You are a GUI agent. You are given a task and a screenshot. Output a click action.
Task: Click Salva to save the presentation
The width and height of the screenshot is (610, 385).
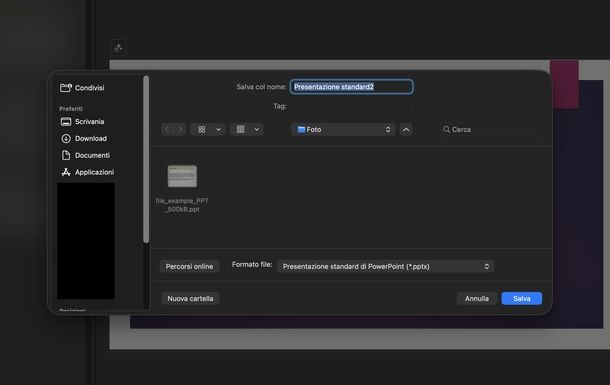[x=522, y=299]
